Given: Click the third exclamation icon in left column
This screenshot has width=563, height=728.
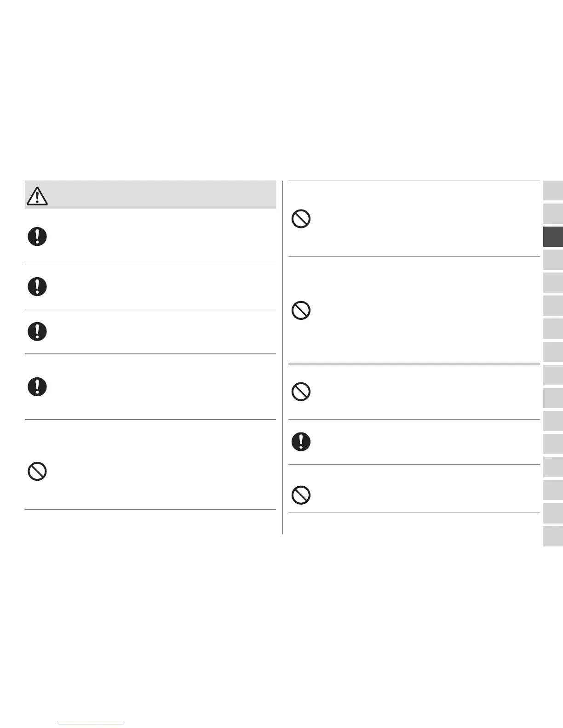Looking at the screenshot, I should 37,331.
